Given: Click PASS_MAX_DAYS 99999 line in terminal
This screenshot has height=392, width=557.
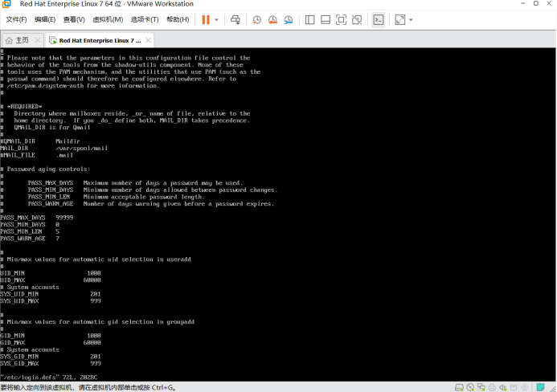Looking at the screenshot, I should pyautogui.click(x=37, y=218).
